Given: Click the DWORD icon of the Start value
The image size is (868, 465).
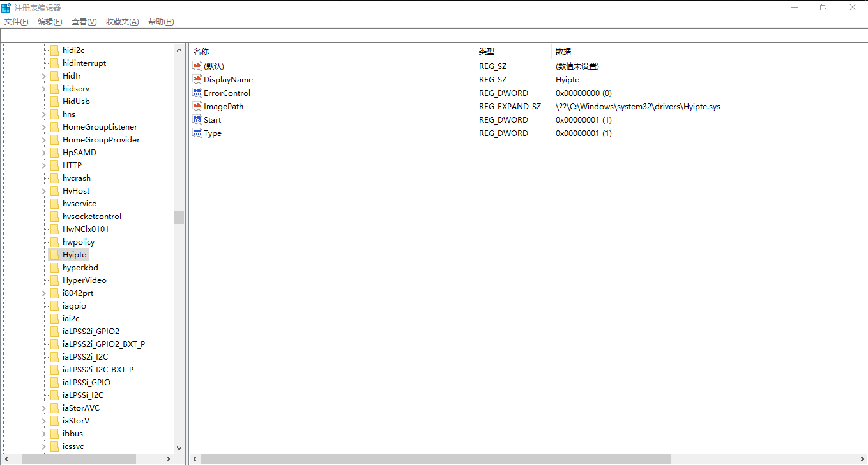Looking at the screenshot, I should 197,119.
